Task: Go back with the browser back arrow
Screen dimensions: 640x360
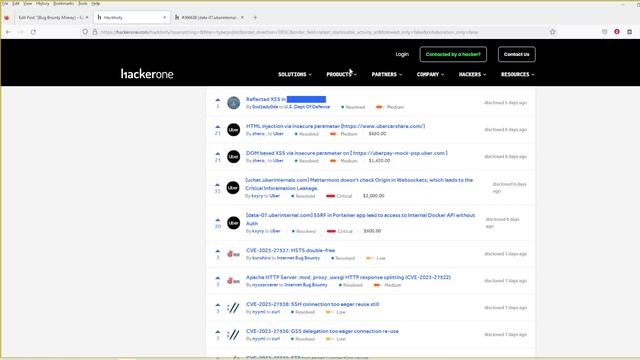Action: click(8, 32)
